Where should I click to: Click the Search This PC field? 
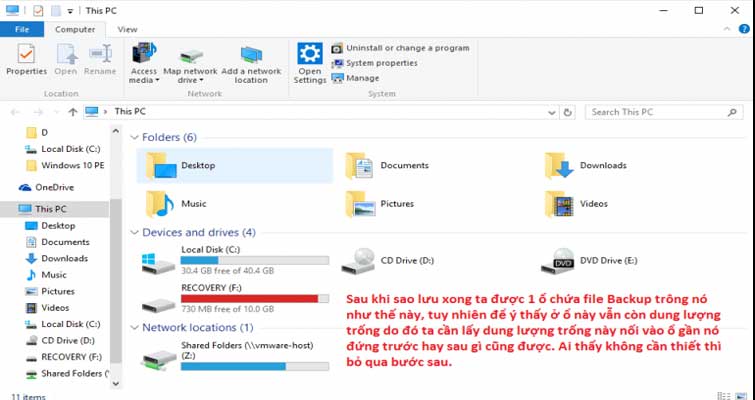click(664, 112)
